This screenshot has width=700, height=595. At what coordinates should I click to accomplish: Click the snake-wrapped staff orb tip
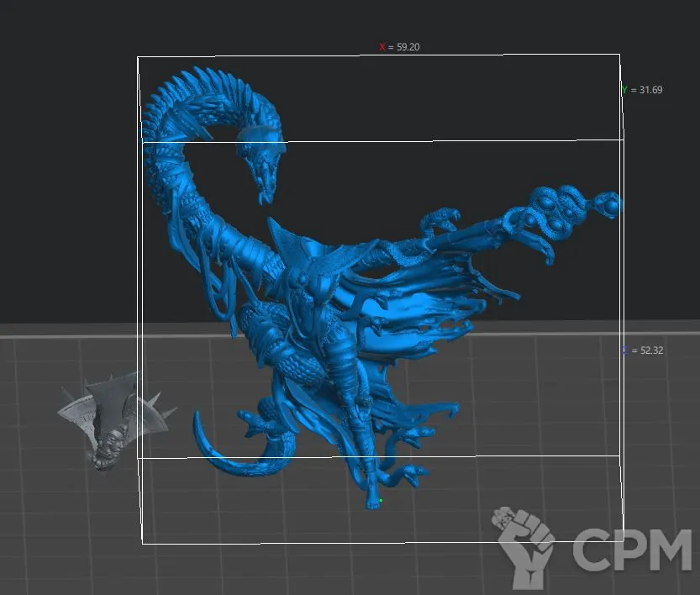click(x=611, y=204)
